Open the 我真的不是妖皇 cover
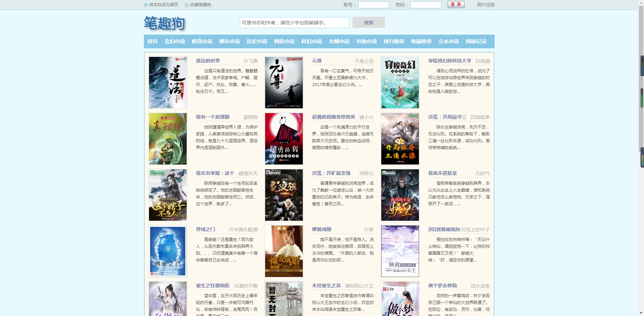Image resolution: width=644 pixels, height=316 pixels. (400, 195)
